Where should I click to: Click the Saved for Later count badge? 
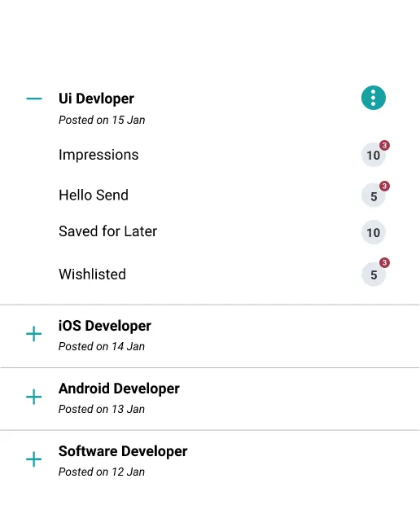tap(374, 232)
